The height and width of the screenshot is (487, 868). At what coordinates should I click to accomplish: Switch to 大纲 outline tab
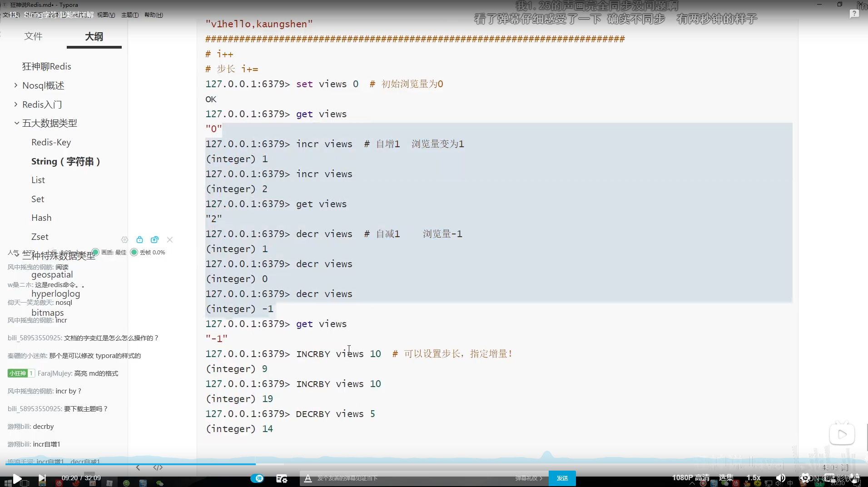click(x=94, y=36)
